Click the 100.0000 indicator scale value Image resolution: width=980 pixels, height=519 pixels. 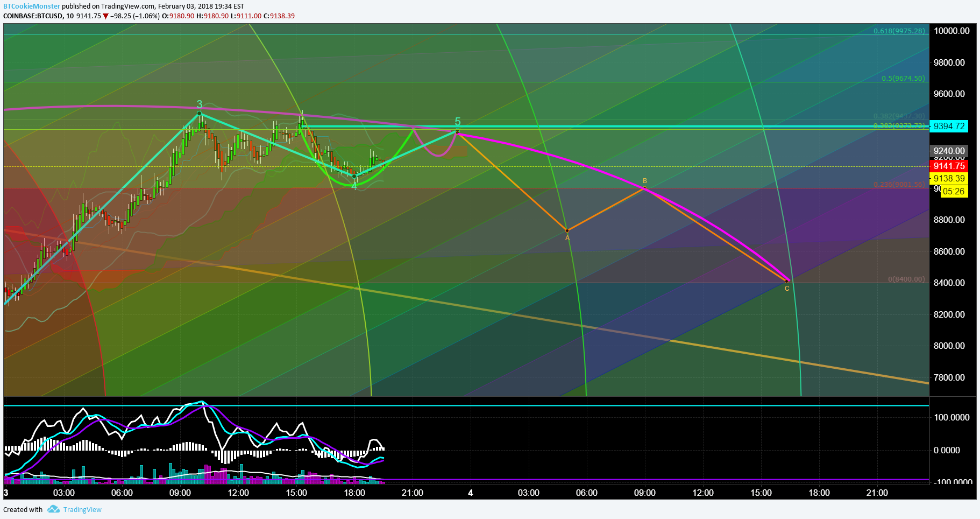pyautogui.click(x=951, y=417)
